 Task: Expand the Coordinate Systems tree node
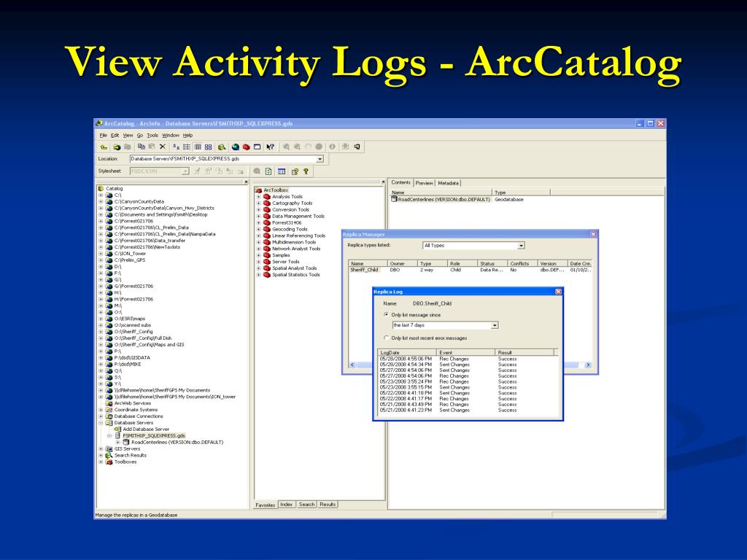101,410
